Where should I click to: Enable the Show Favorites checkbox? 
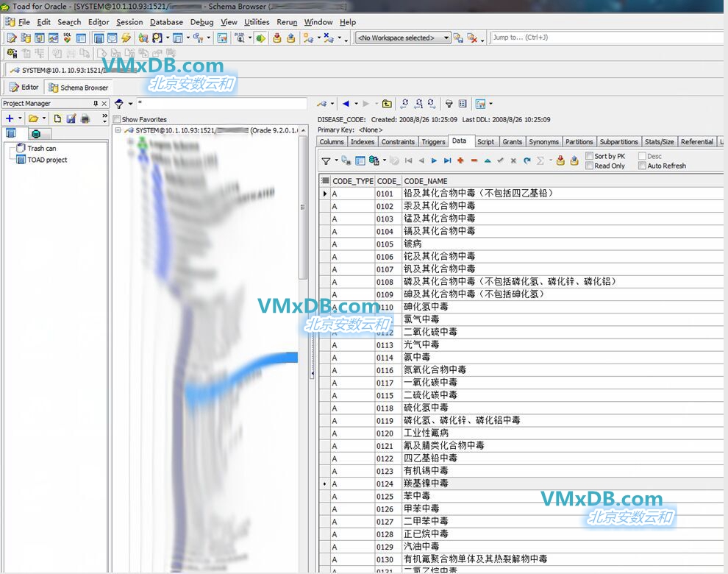(117, 119)
